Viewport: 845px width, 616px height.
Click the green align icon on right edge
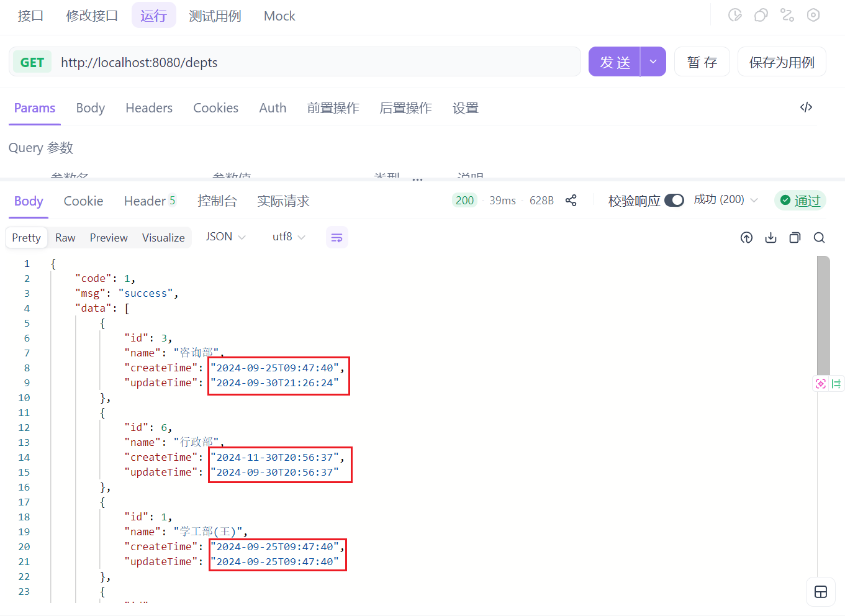click(x=836, y=384)
